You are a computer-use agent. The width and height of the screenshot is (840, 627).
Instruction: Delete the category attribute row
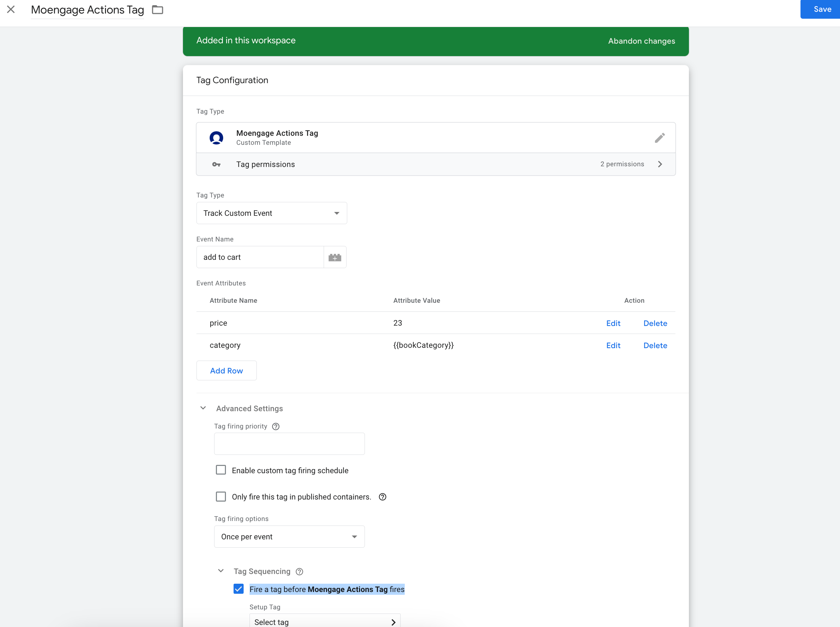click(655, 345)
